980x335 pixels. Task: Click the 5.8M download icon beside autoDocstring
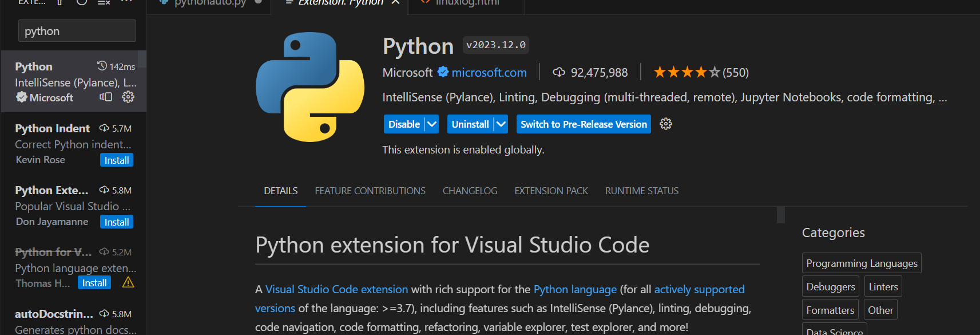104,314
